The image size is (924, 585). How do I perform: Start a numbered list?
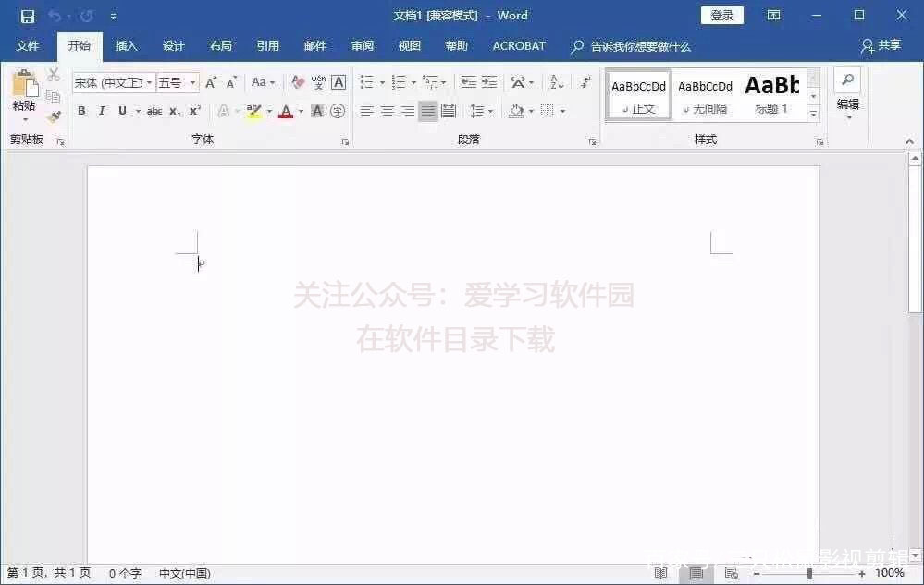pos(399,82)
